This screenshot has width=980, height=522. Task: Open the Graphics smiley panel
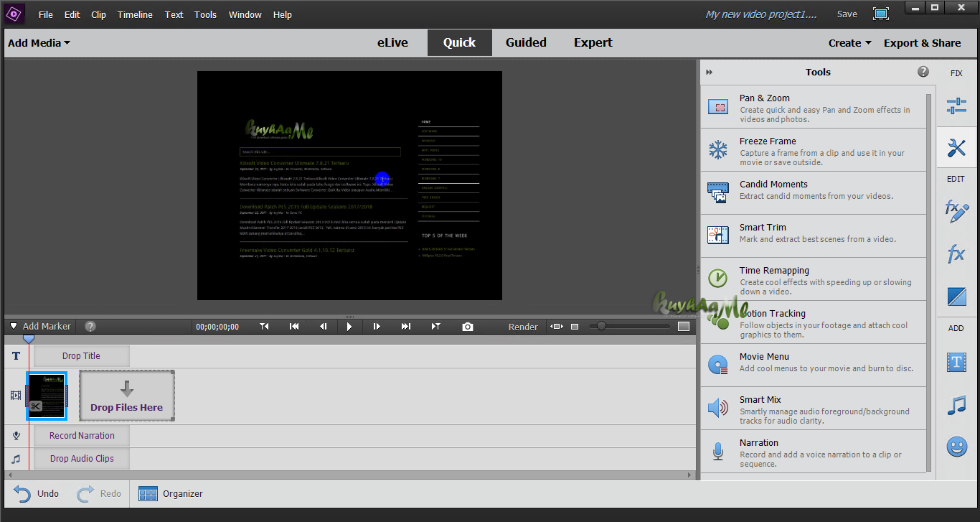click(x=956, y=447)
